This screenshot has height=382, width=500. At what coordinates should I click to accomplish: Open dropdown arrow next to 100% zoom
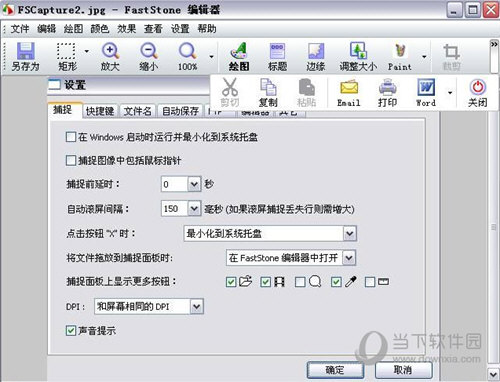tap(211, 57)
